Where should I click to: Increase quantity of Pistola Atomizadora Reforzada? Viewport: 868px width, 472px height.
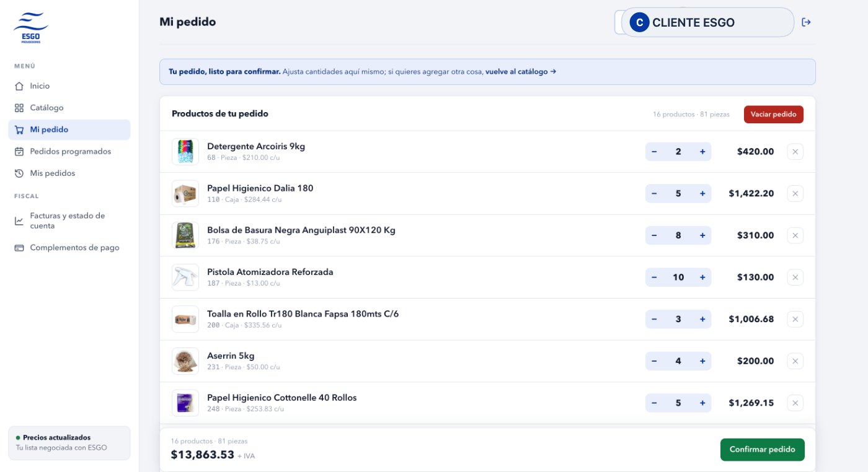[702, 278]
